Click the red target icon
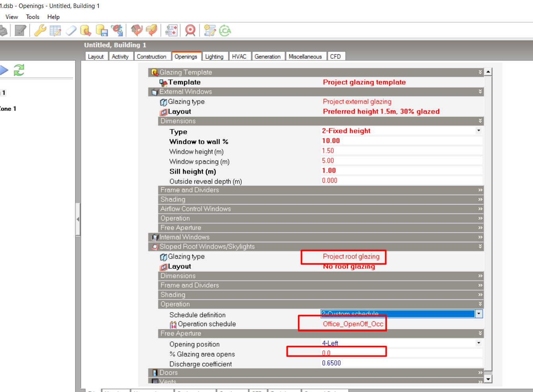 tap(190, 31)
